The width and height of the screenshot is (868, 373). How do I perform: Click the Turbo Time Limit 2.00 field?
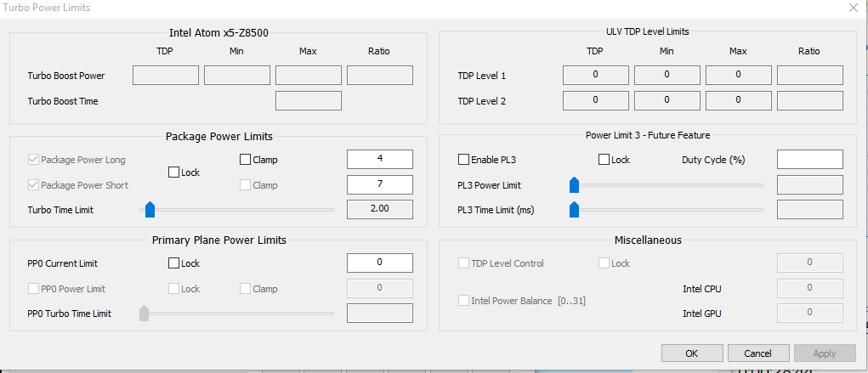point(380,210)
